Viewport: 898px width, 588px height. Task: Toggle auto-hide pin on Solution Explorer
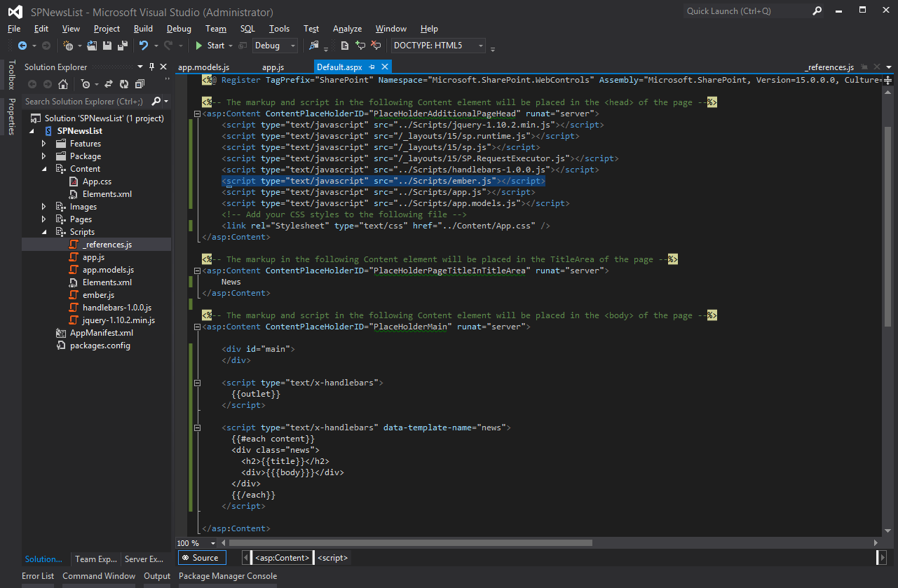tap(151, 67)
